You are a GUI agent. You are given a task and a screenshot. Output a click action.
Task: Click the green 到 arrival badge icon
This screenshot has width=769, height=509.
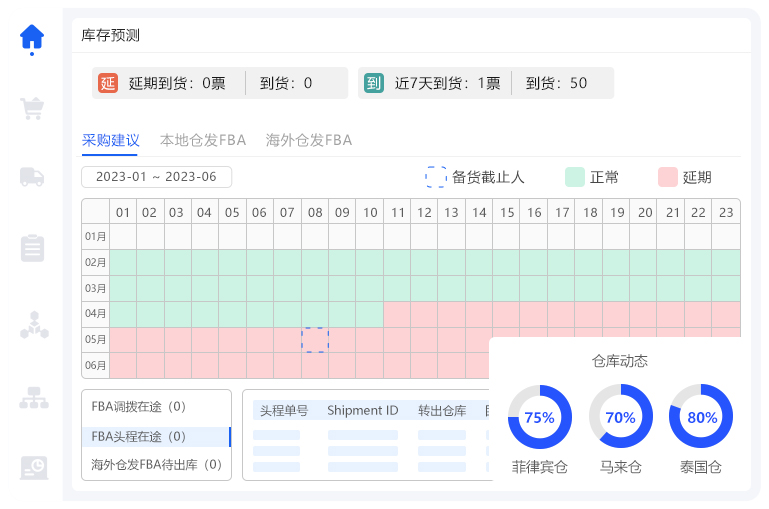374,83
